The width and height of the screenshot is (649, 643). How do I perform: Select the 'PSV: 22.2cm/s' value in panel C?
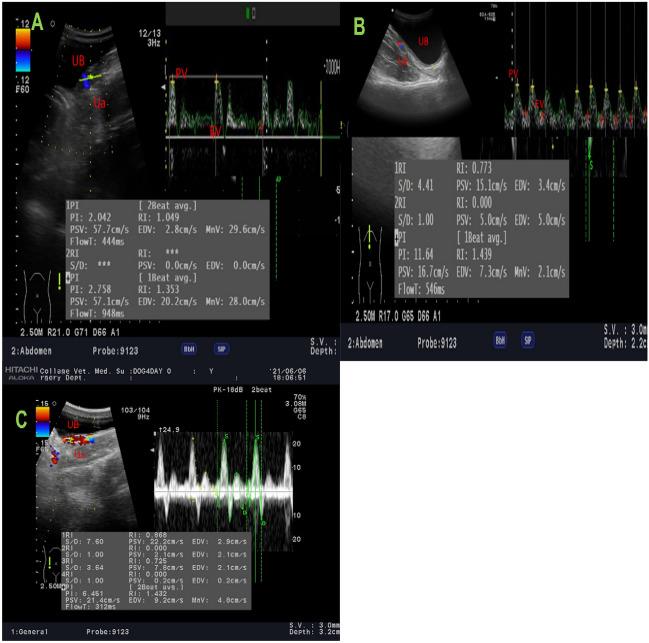[x=156, y=541]
